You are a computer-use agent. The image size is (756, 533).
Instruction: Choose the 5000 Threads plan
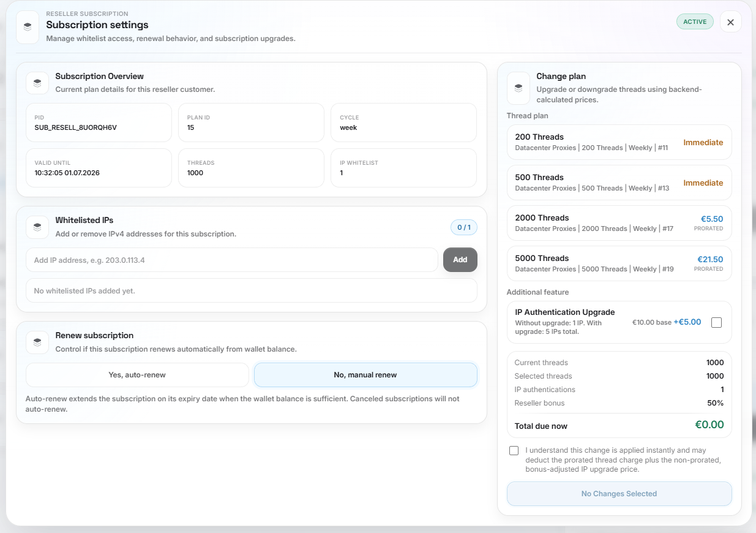(619, 263)
